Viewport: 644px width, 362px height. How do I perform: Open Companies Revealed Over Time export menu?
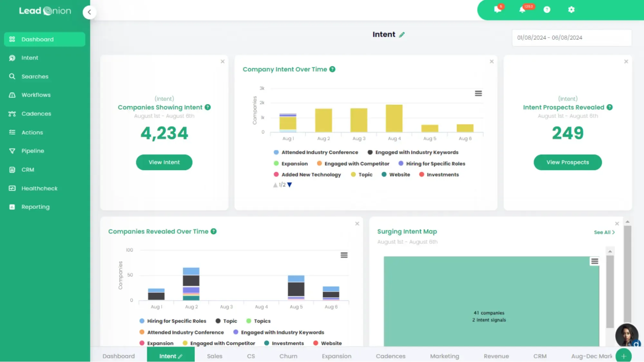tap(344, 255)
